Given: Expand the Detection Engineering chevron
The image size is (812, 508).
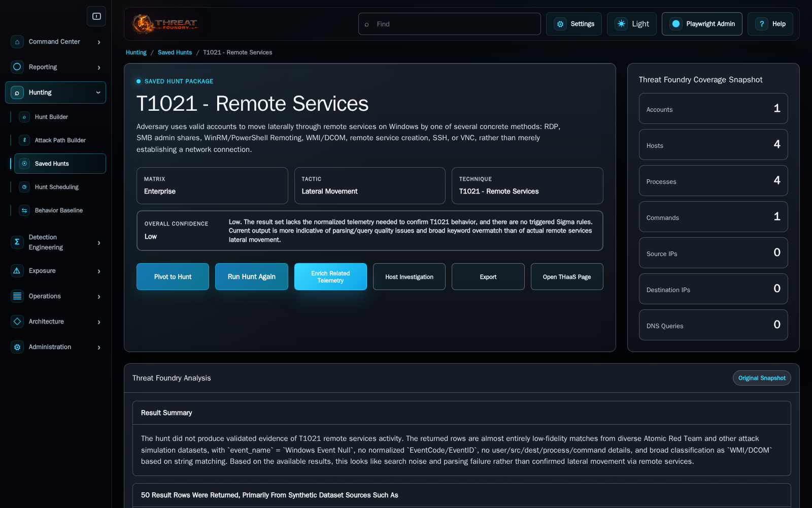Looking at the screenshot, I should tap(99, 243).
